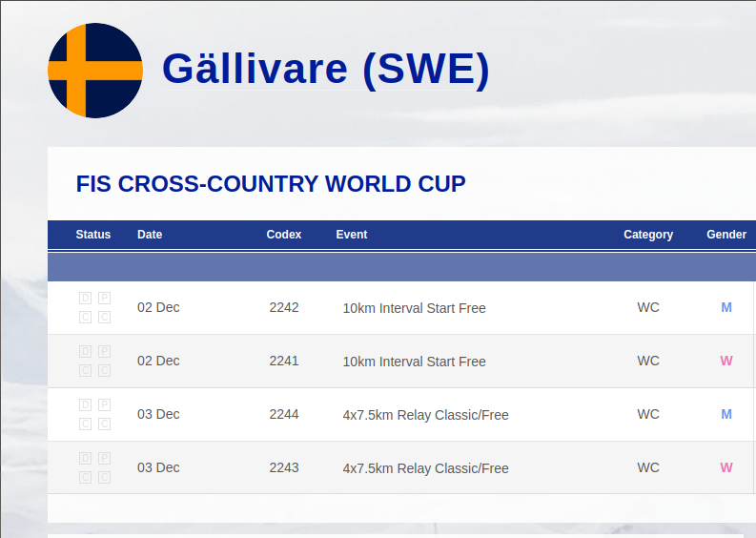Viewport: 756px width, 538px height.
Task: Click WC category in codex 2243 row
Action: click(x=648, y=468)
